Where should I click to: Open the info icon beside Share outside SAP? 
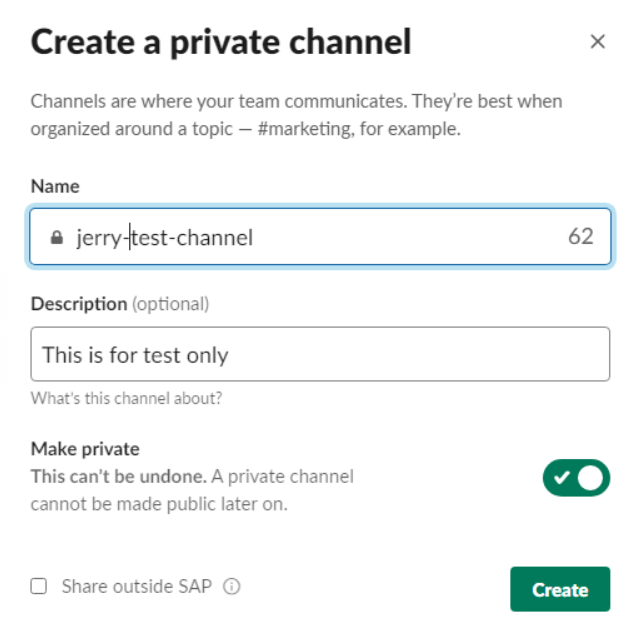pyautogui.click(x=231, y=586)
